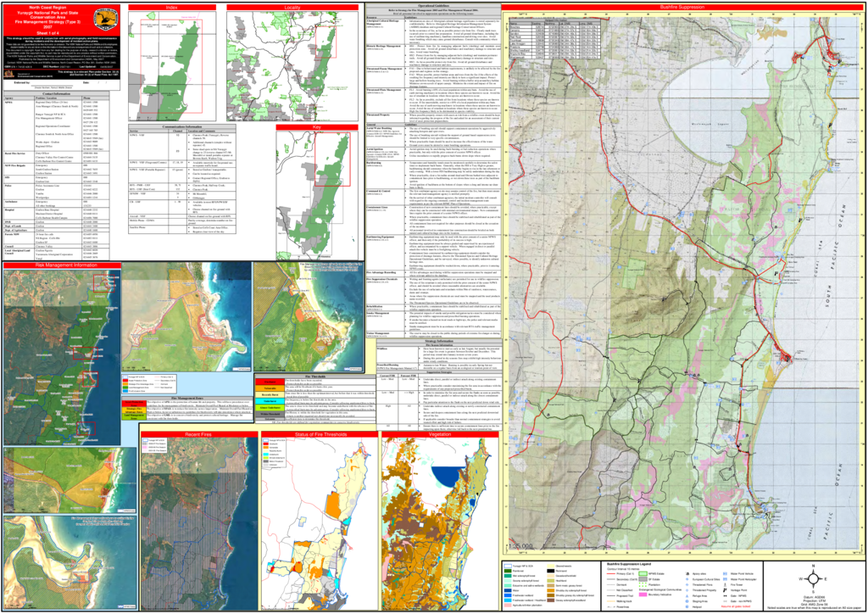The image size is (868, 614).
Task: Click the Rock/sand black swatch
Action: click(x=551, y=571)
